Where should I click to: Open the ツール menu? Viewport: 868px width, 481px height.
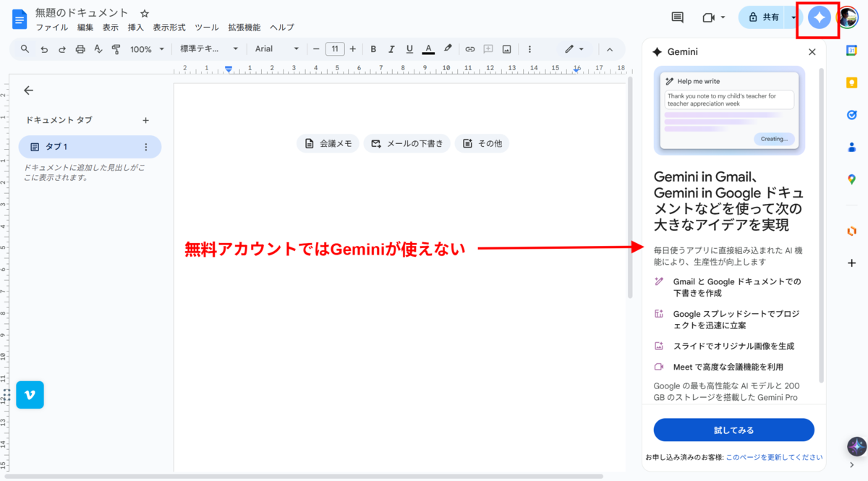click(207, 27)
